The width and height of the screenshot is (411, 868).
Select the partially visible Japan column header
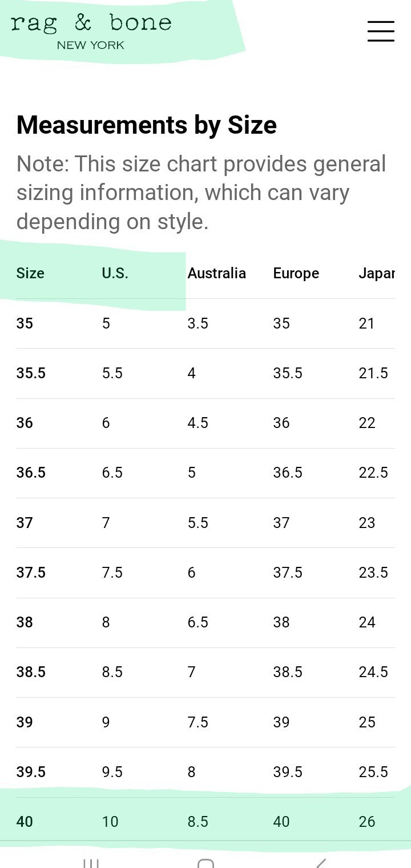tap(377, 273)
